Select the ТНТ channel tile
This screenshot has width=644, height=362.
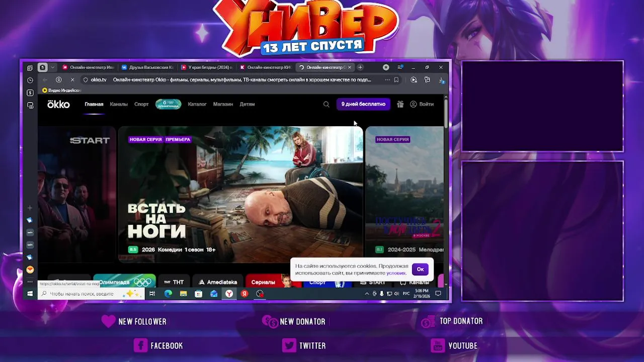[174, 282]
